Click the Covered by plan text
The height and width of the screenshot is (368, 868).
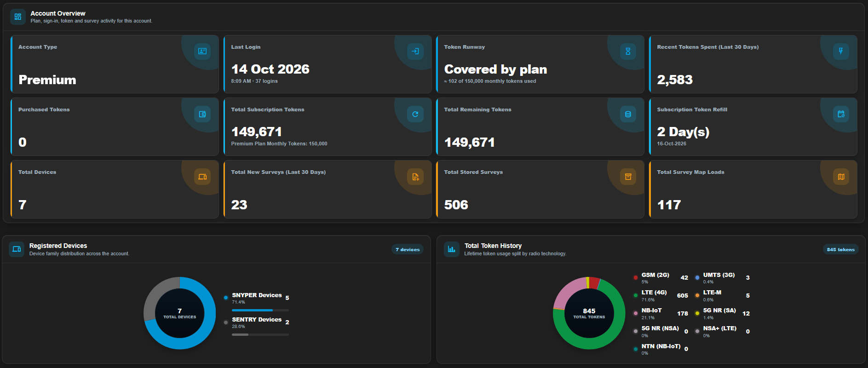click(x=495, y=69)
